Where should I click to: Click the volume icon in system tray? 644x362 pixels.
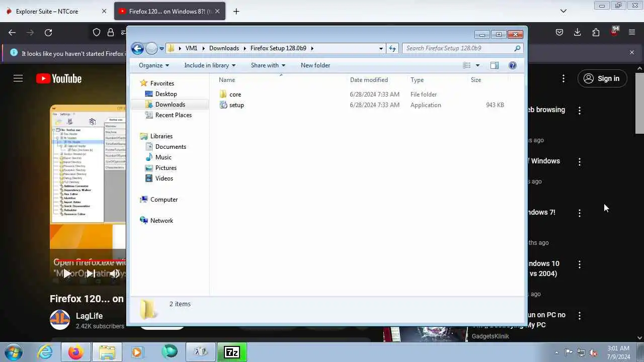593,352
